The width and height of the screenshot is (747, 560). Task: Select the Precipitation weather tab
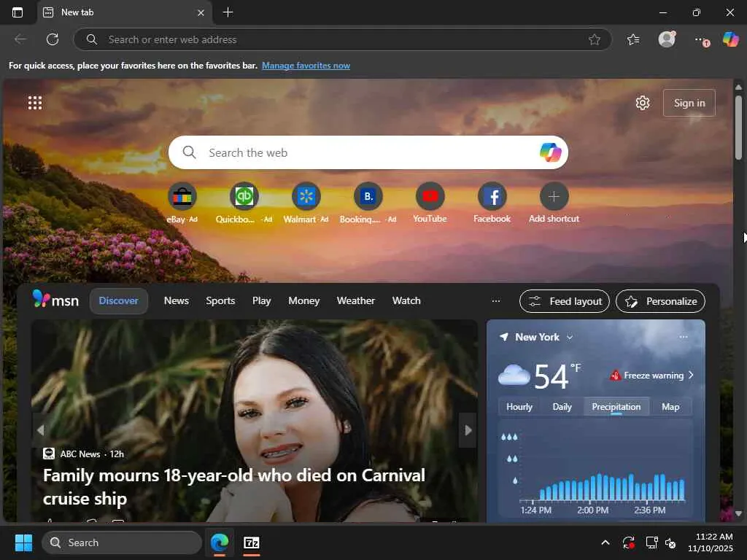point(616,407)
